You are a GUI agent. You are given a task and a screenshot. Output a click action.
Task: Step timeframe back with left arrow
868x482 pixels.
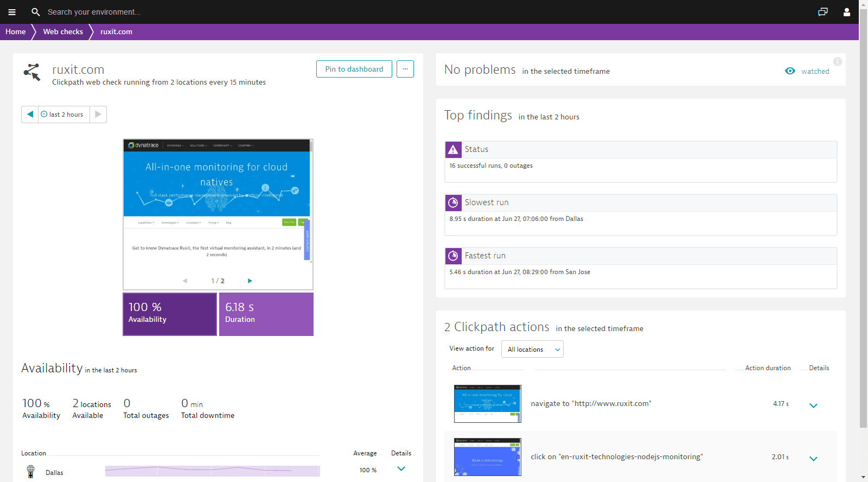point(30,115)
